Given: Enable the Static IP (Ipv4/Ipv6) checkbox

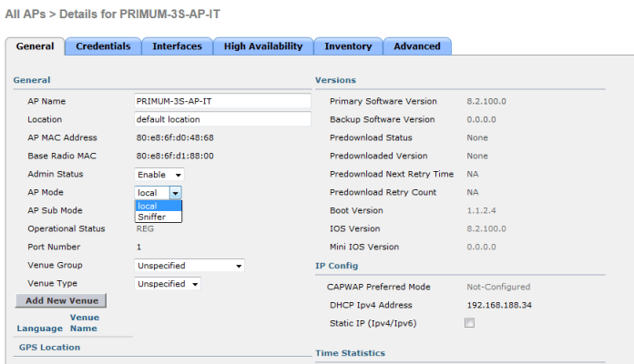Looking at the screenshot, I should (470, 323).
